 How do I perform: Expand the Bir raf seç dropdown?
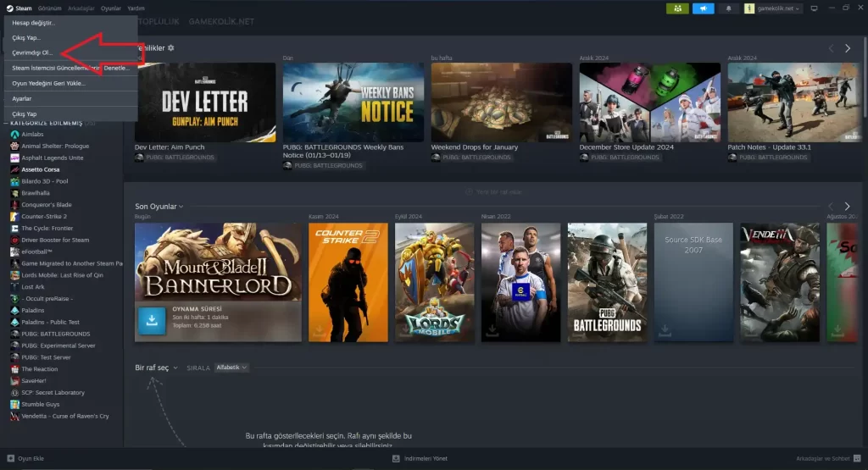coord(157,368)
